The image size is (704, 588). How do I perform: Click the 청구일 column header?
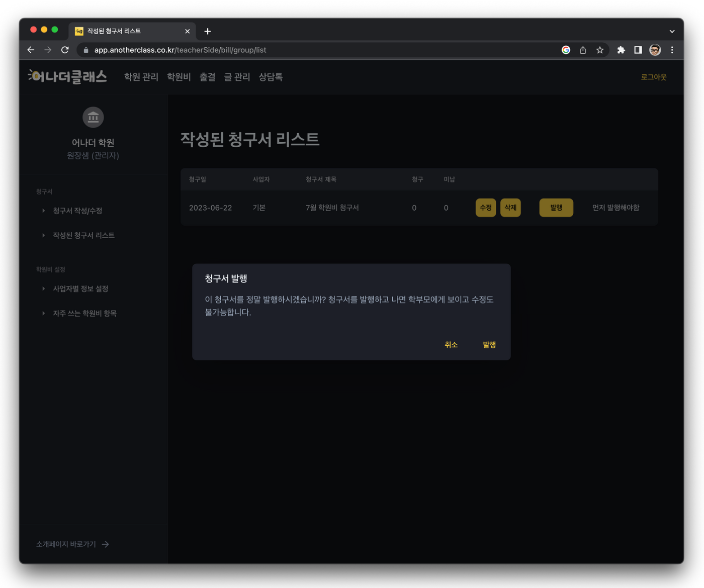[198, 179]
